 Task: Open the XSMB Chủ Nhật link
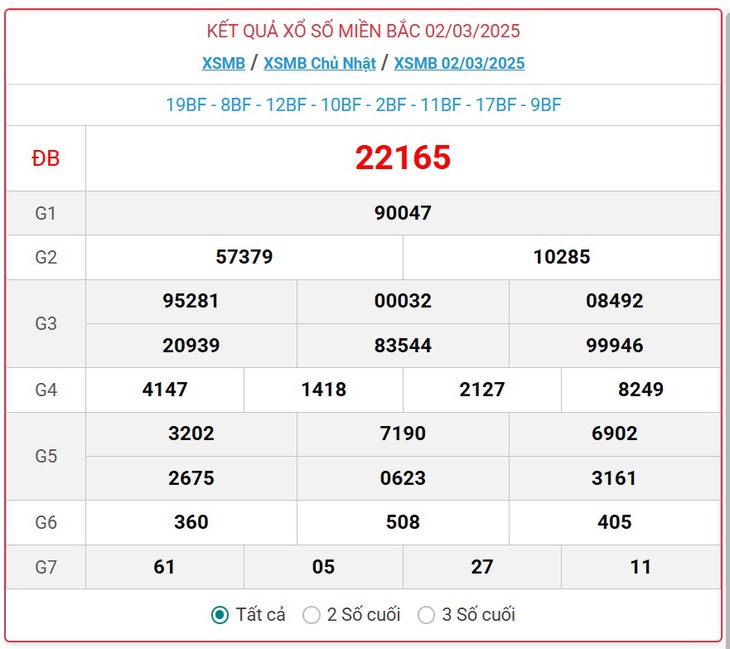pyautogui.click(x=319, y=63)
